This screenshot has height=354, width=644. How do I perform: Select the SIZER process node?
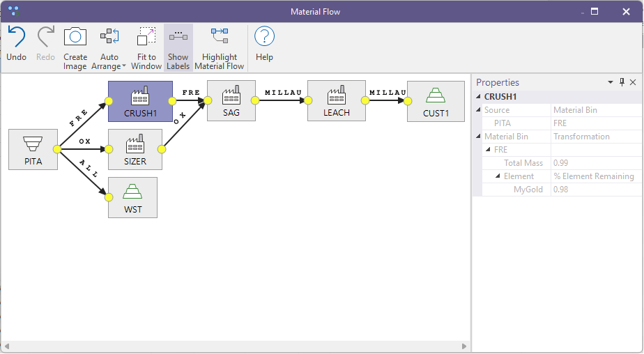tap(135, 150)
